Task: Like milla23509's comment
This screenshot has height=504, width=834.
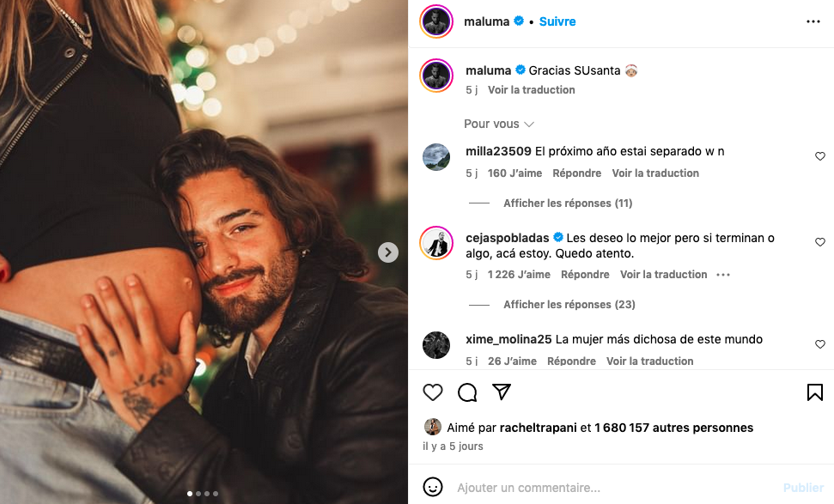Action: (x=819, y=156)
